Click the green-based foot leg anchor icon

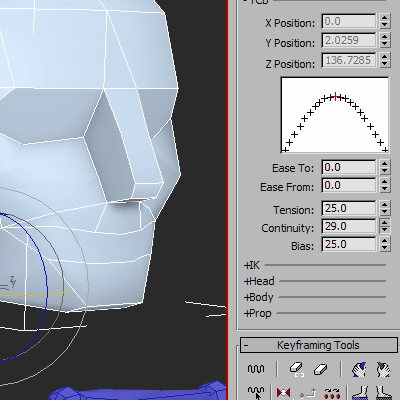click(x=383, y=393)
